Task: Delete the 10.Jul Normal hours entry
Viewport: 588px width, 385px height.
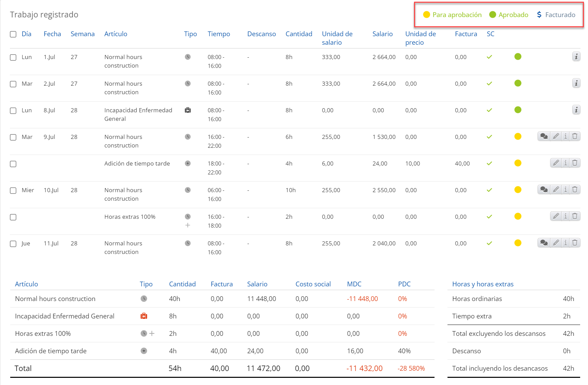Action: click(575, 190)
